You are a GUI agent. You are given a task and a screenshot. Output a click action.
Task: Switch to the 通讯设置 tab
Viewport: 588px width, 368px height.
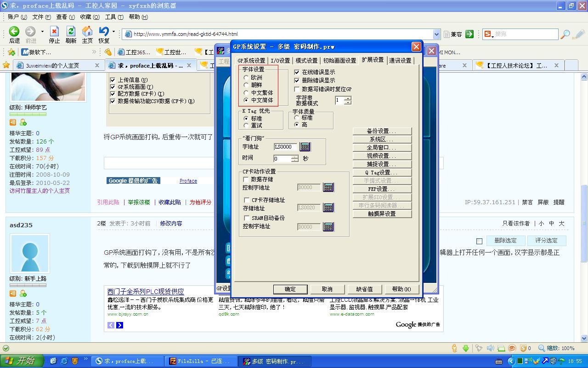pos(400,60)
